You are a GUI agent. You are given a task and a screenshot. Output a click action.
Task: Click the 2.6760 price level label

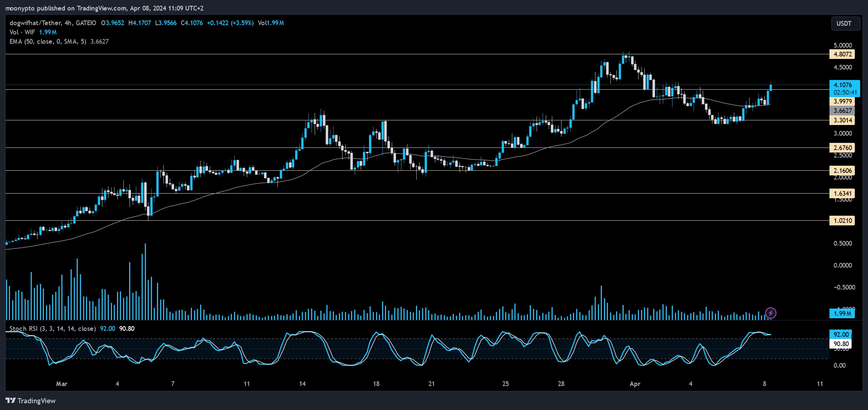(x=842, y=148)
